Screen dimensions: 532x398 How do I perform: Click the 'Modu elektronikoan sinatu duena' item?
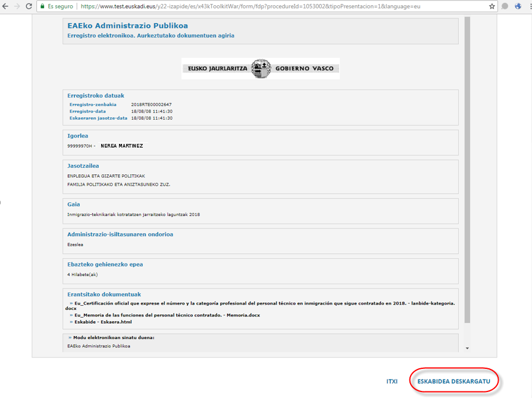(114, 338)
